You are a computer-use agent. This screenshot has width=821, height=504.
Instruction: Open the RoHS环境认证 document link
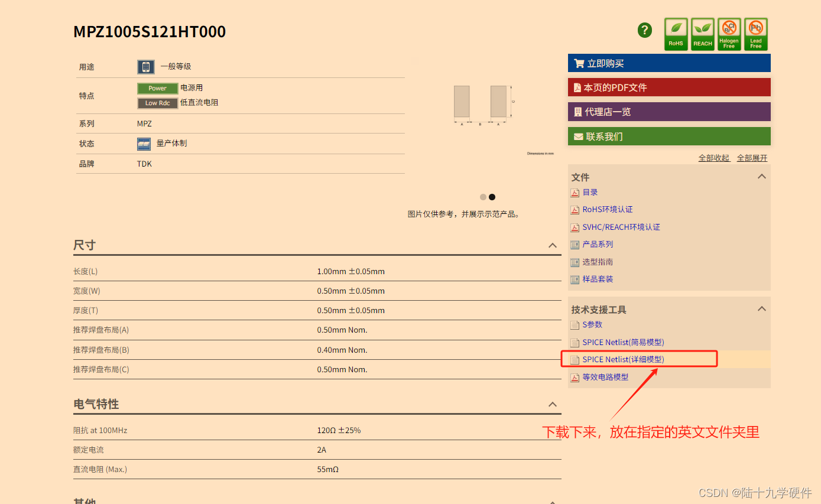pyautogui.click(x=608, y=210)
